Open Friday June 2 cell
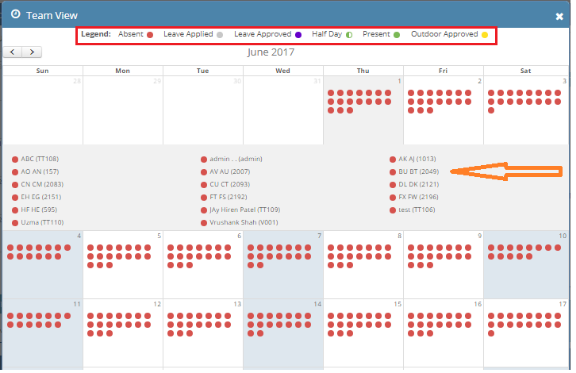 coord(443,110)
